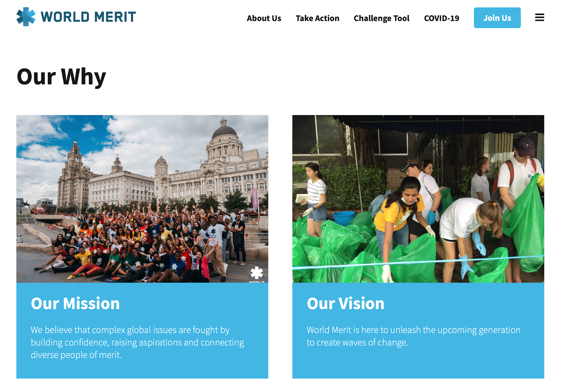Open the Challenge Tool page
Viewport: 575px width, 392px height.
tap(381, 18)
